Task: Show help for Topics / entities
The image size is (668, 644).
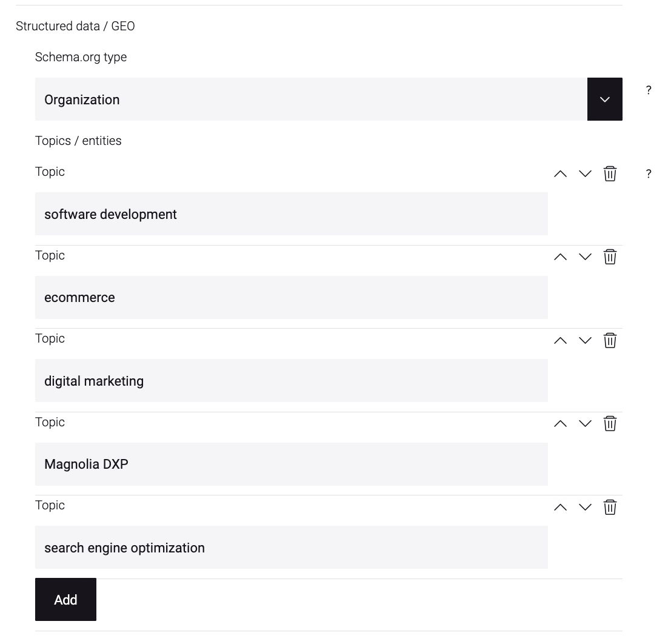Action: [649, 173]
